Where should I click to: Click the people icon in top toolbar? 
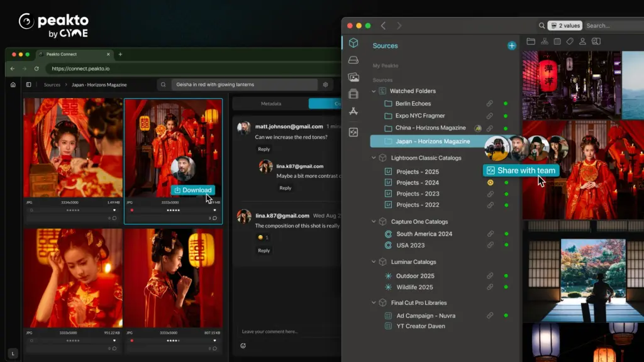click(582, 41)
